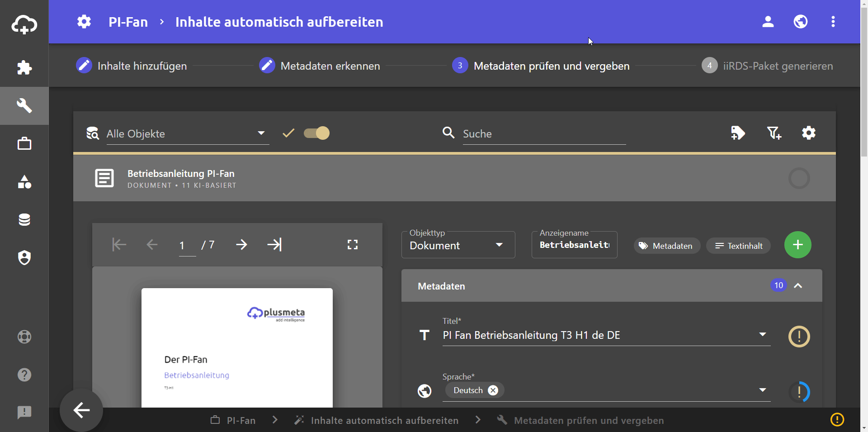Click the add tag icon in toolbar

click(738, 133)
